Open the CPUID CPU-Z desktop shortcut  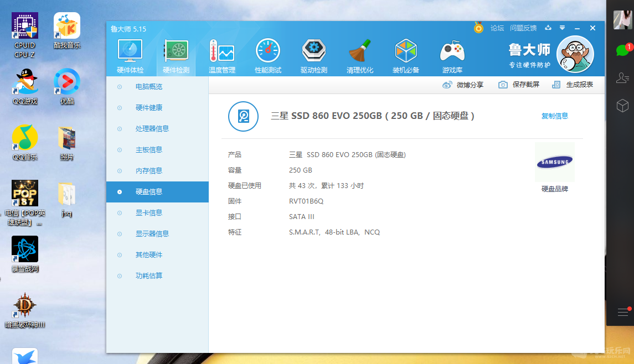coord(25,35)
